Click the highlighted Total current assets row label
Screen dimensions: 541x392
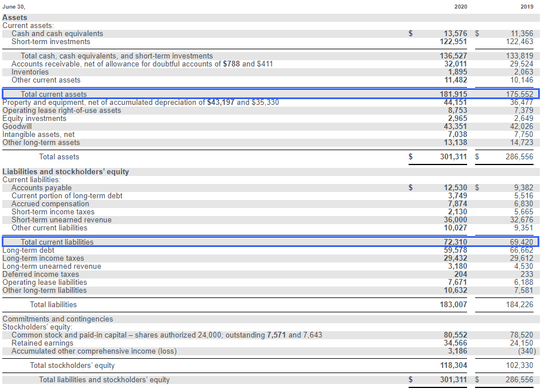click(x=54, y=94)
